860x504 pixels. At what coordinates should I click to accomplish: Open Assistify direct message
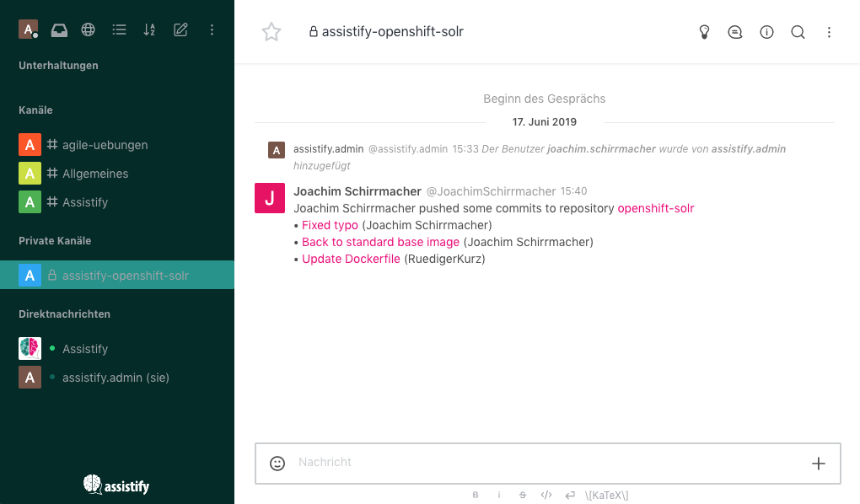(x=117, y=349)
